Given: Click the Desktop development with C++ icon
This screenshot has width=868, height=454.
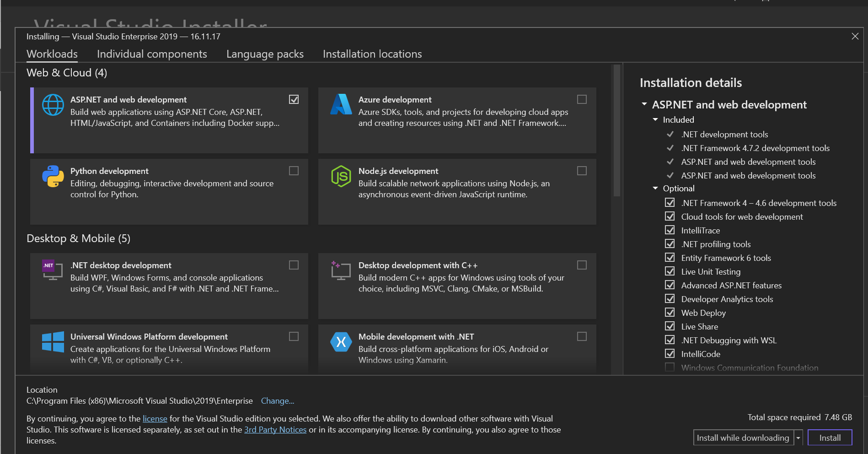Looking at the screenshot, I should pos(340,270).
